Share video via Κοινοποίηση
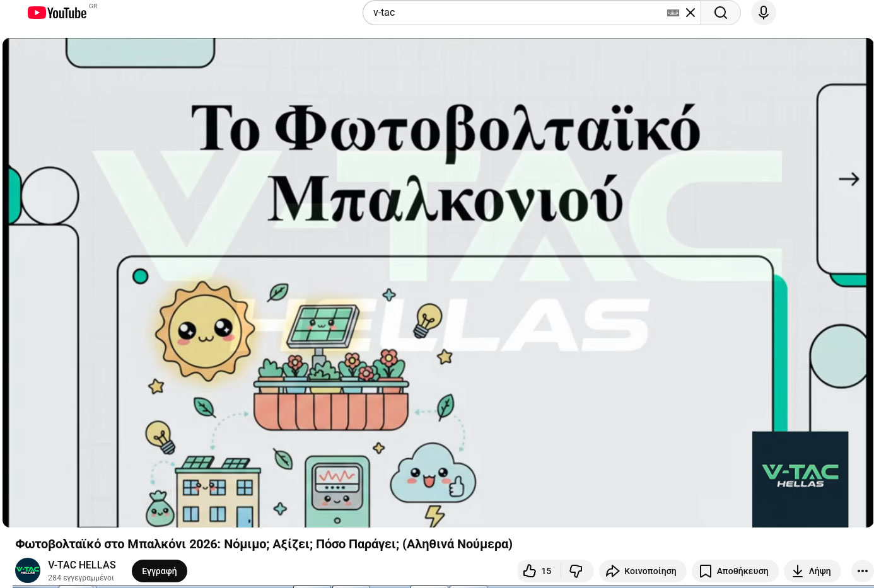This screenshot has height=588, width=874. point(642,571)
